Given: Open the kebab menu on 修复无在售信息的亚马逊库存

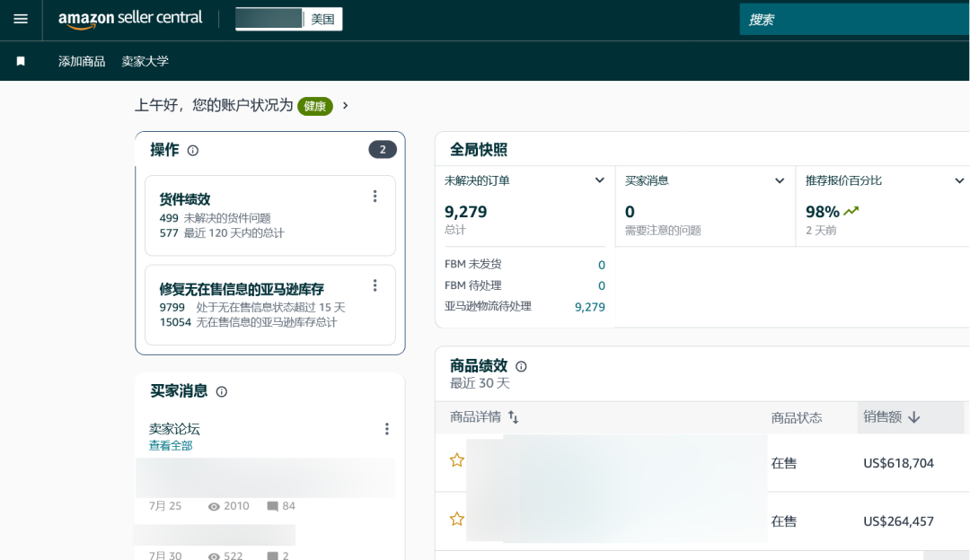Looking at the screenshot, I should [x=375, y=285].
